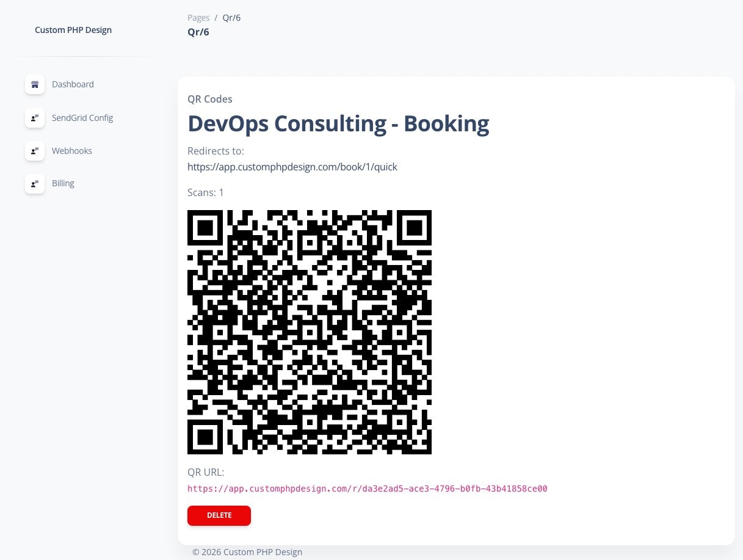This screenshot has height=560, width=743.
Task: Click the booking redirect URL
Action: pos(292,167)
